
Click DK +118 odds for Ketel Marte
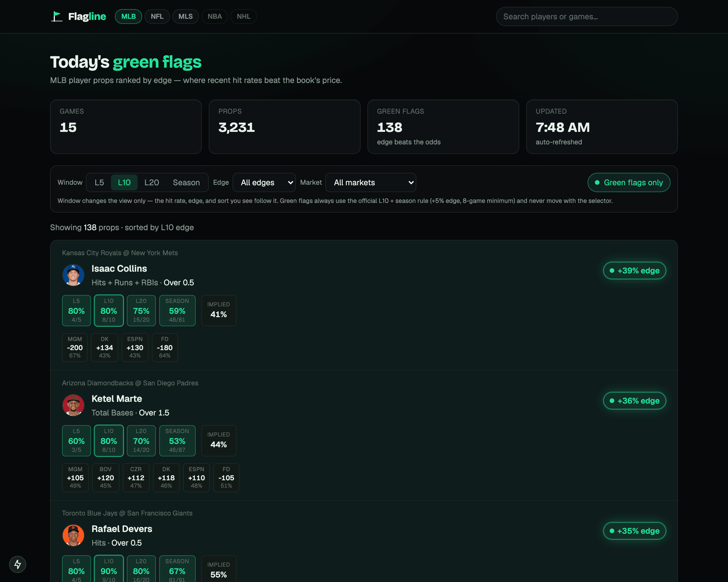166,478
